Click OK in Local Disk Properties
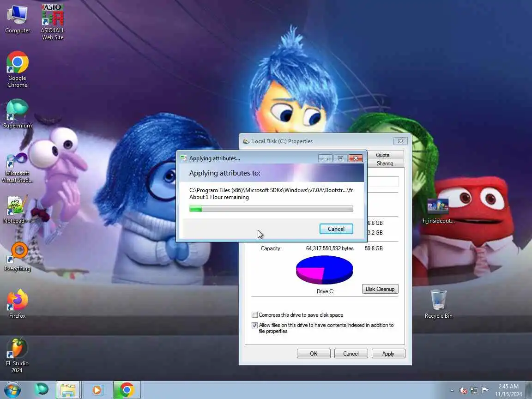This screenshot has height=399, width=532. 314,354
